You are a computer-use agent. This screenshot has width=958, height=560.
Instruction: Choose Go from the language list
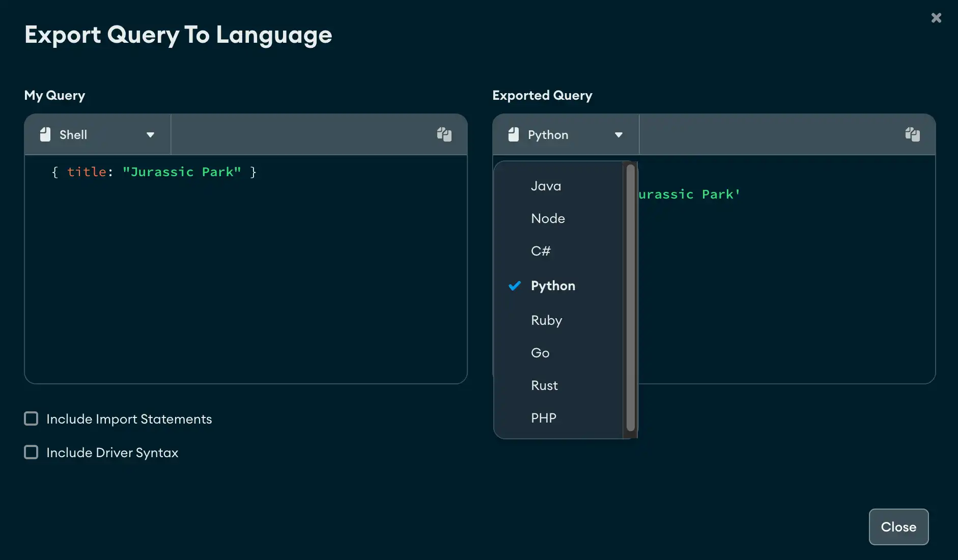pyautogui.click(x=540, y=353)
